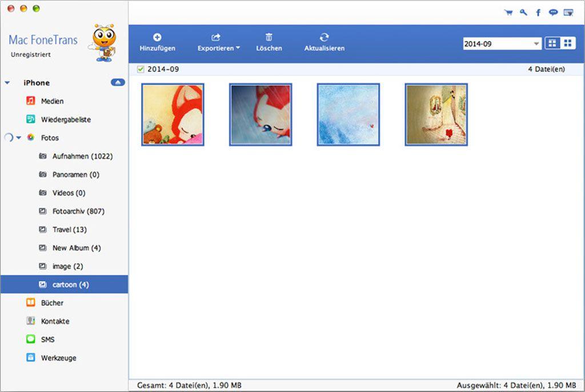The width and height of the screenshot is (585, 392).
Task: Open Wiedergabeliste in the sidebar
Action: [x=66, y=119]
